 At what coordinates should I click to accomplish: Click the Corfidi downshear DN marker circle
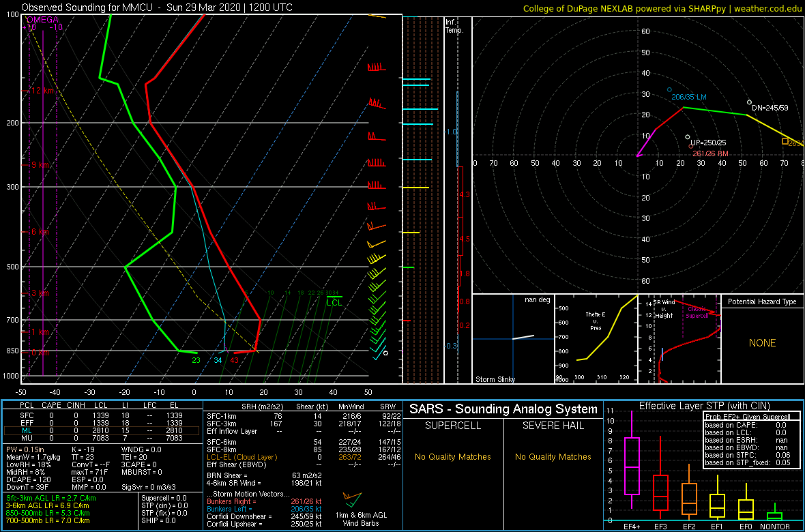pos(749,102)
